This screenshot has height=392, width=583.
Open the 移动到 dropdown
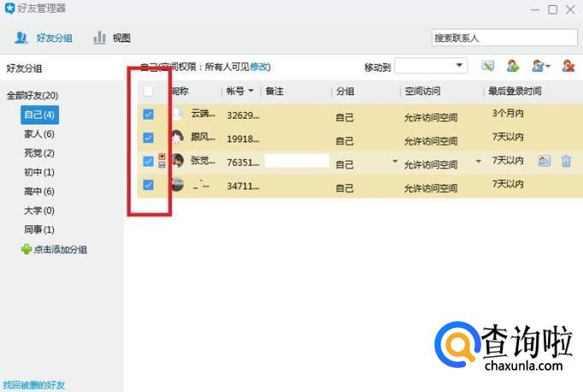coord(431,66)
